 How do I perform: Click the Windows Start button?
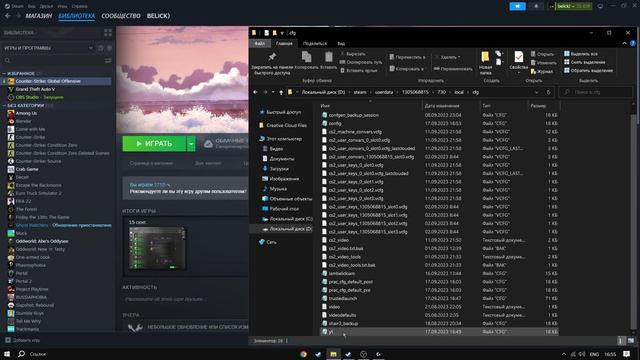pos(7,354)
